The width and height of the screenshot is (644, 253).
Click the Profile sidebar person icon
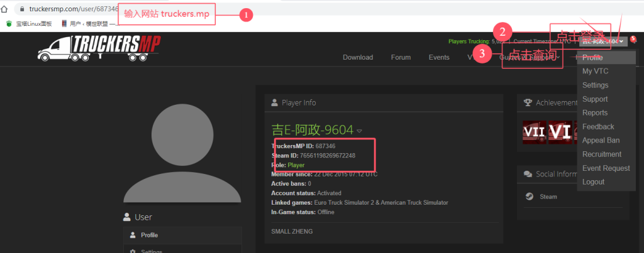click(x=133, y=235)
